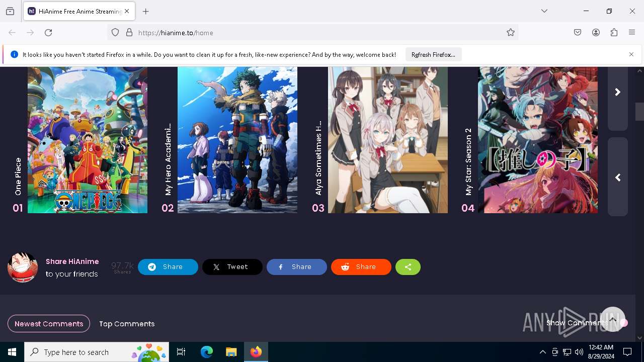Show hidden system tray icons

542,352
